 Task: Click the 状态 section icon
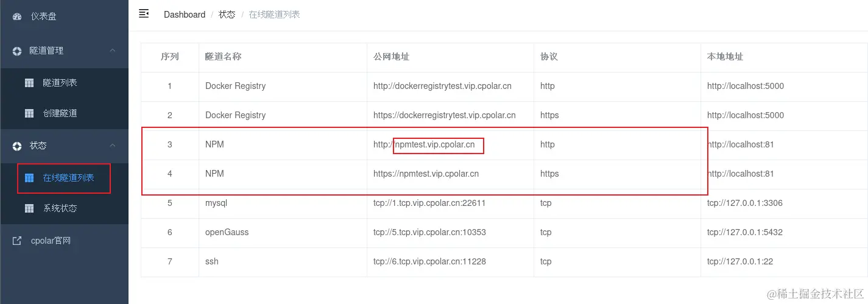coord(17,146)
